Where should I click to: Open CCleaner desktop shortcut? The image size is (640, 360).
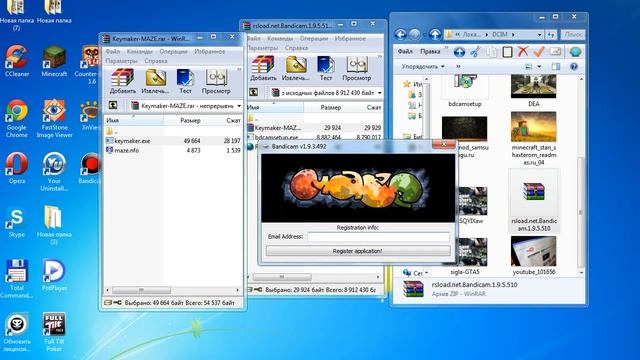(17, 60)
